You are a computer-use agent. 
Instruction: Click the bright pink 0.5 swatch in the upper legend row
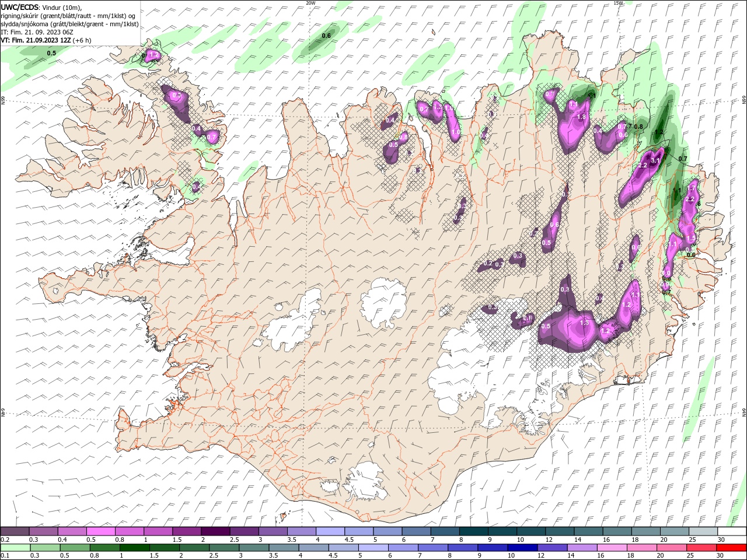click(101, 531)
